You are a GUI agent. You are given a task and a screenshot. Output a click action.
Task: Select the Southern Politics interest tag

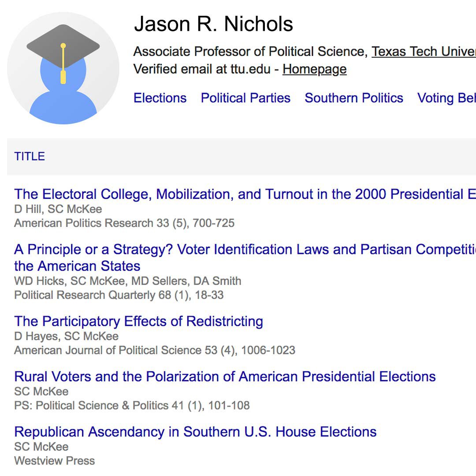(x=354, y=98)
